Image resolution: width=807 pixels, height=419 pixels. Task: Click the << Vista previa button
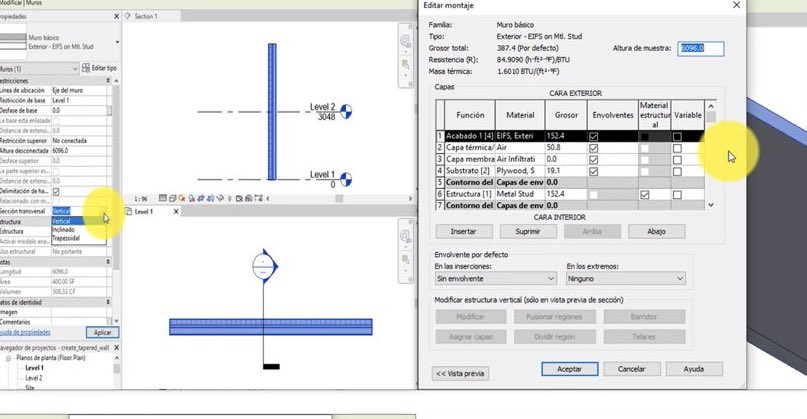[460, 373]
